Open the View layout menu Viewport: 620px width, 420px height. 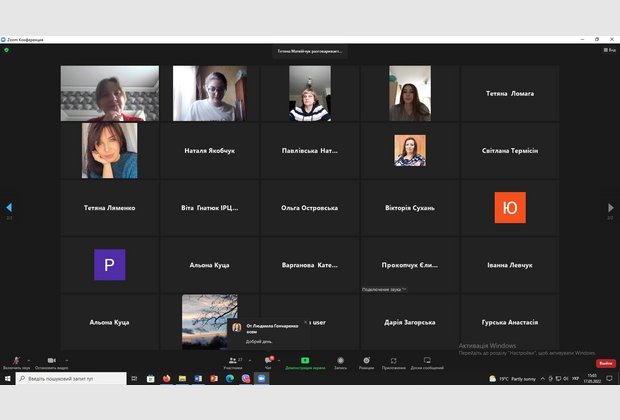tap(609, 49)
